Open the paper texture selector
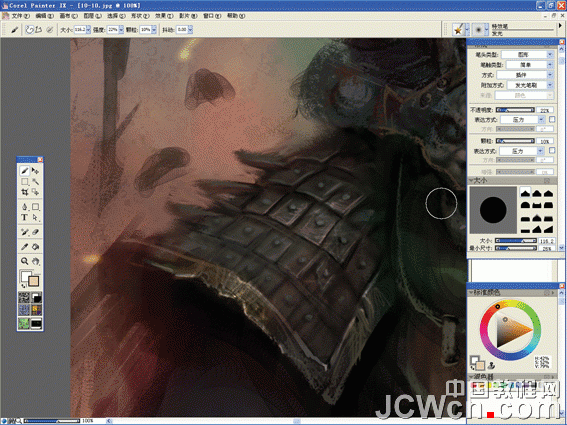Image resolution: width=567 pixels, height=425 pixels. (24, 298)
